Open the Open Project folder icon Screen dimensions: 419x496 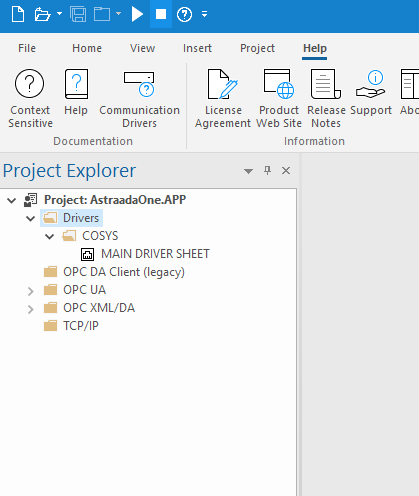[42, 14]
